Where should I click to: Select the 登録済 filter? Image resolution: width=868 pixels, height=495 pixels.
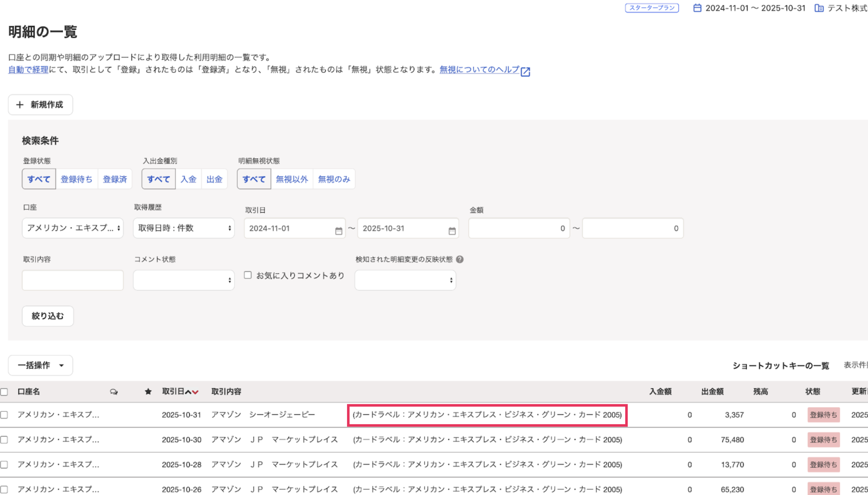115,179
